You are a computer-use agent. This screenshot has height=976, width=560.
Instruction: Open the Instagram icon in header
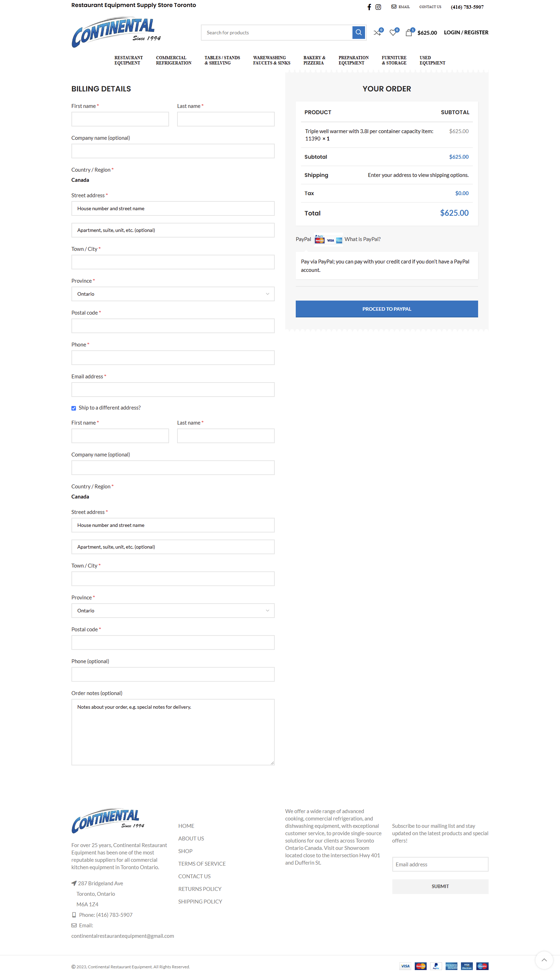coord(378,7)
